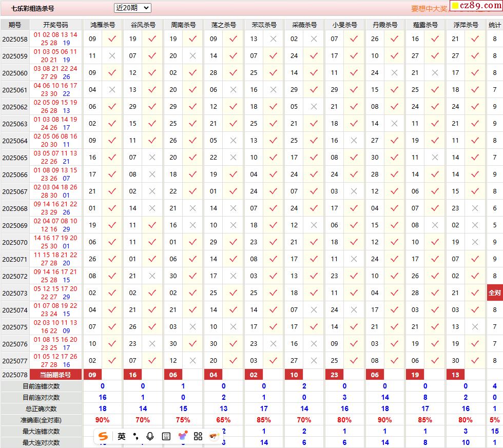
Task: Select period 2025058 in the 期号 column
Action: (15, 39)
